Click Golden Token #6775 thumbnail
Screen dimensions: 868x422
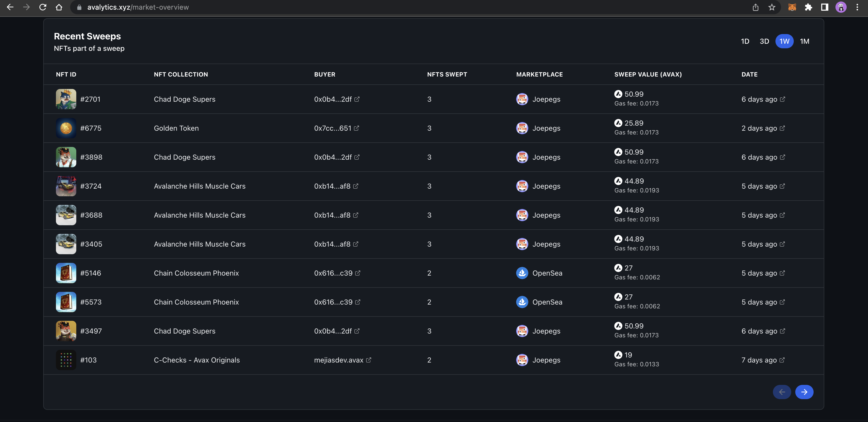click(66, 128)
